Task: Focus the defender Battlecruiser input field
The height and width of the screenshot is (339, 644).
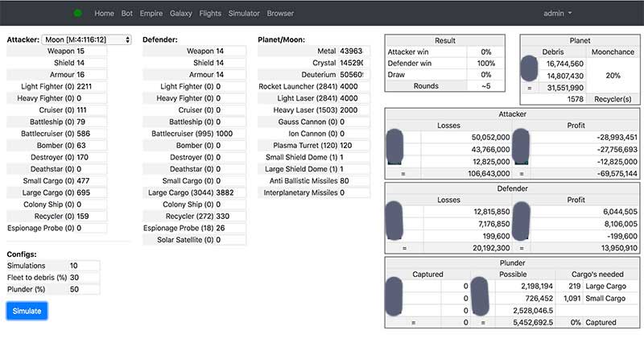Action: (x=230, y=134)
